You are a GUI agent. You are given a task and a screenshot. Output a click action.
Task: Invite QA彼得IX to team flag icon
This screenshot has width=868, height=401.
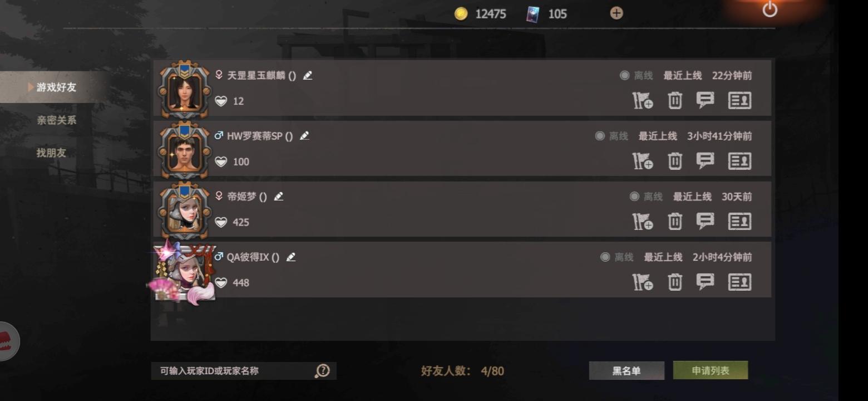643,282
